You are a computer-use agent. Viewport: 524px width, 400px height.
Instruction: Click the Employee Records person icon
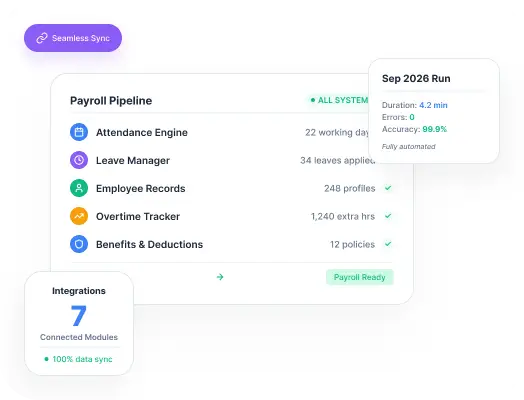coord(79,188)
